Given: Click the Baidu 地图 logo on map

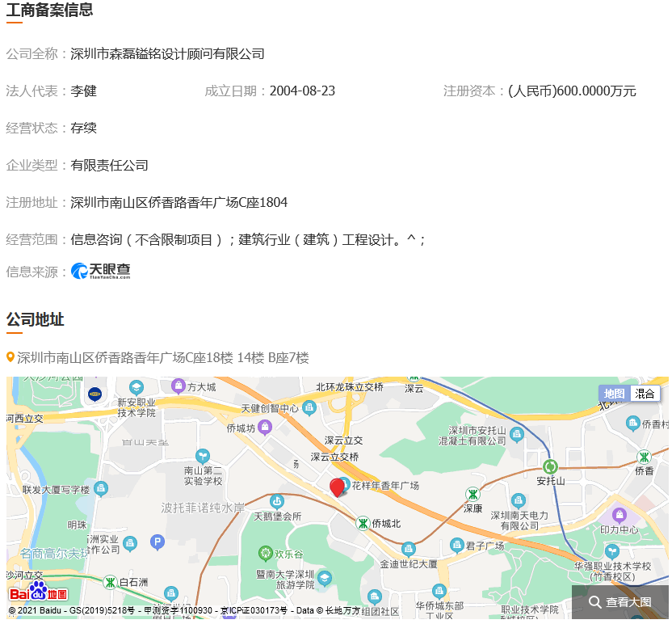Looking at the screenshot, I should click(x=39, y=592).
